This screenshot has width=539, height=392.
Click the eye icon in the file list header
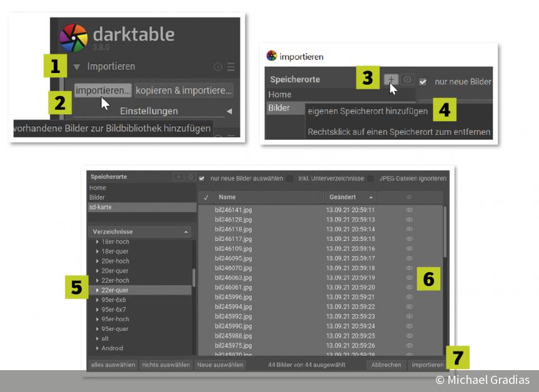click(409, 197)
